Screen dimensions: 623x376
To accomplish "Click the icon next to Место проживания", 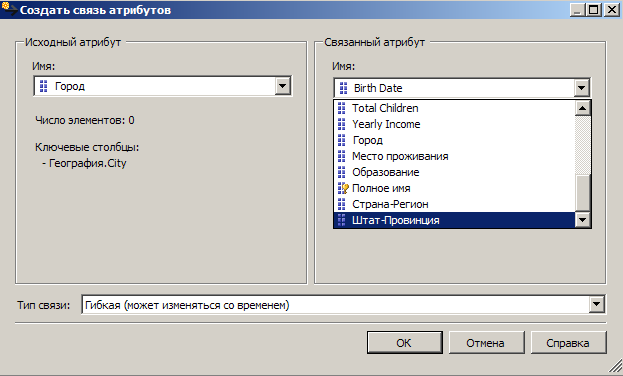I will pos(341,156).
